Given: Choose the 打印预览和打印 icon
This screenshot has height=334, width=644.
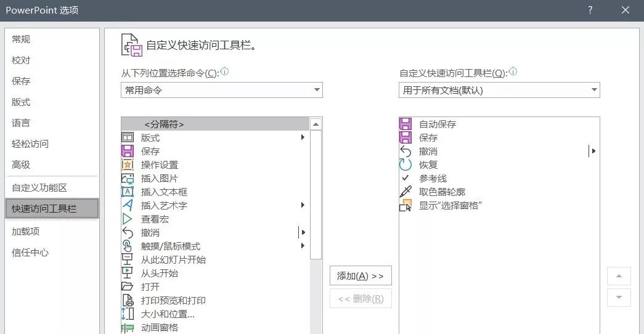Looking at the screenshot, I should point(128,300).
